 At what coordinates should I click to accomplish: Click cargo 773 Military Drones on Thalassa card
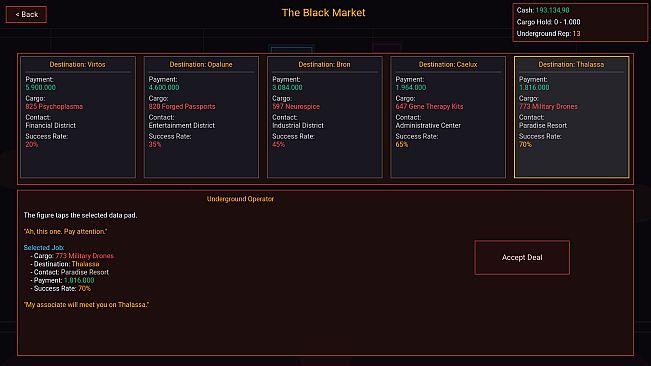point(548,107)
